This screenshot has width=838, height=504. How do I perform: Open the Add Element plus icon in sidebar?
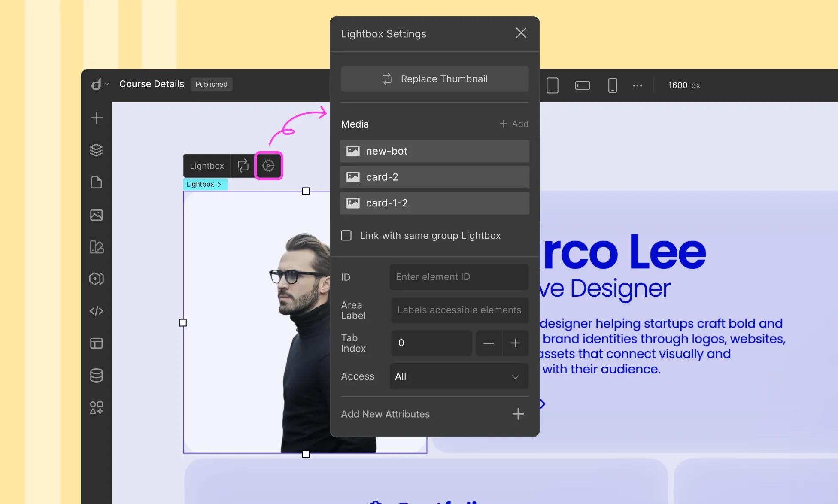(97, 118)
